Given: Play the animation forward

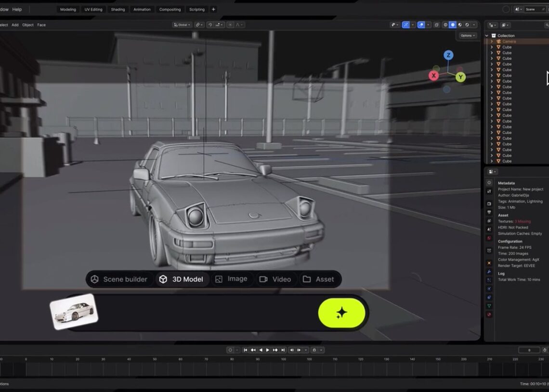Looking at the screenshot, I should click(268, 350).
